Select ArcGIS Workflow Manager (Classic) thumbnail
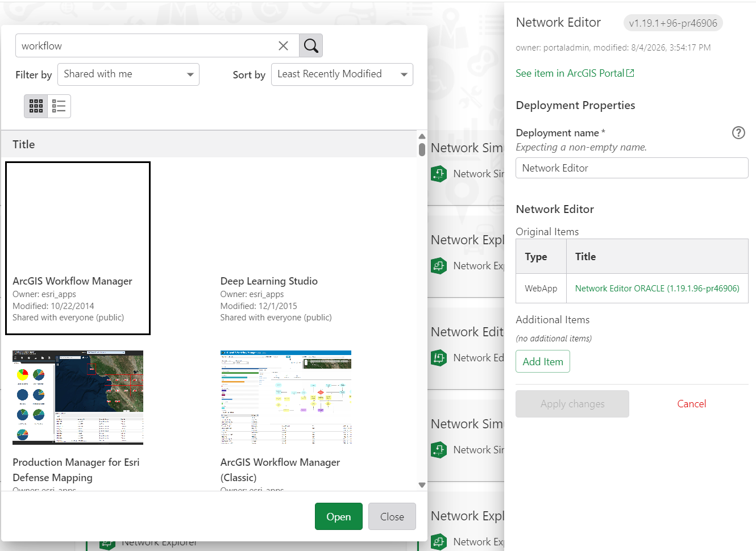 [x=286, y=398]
